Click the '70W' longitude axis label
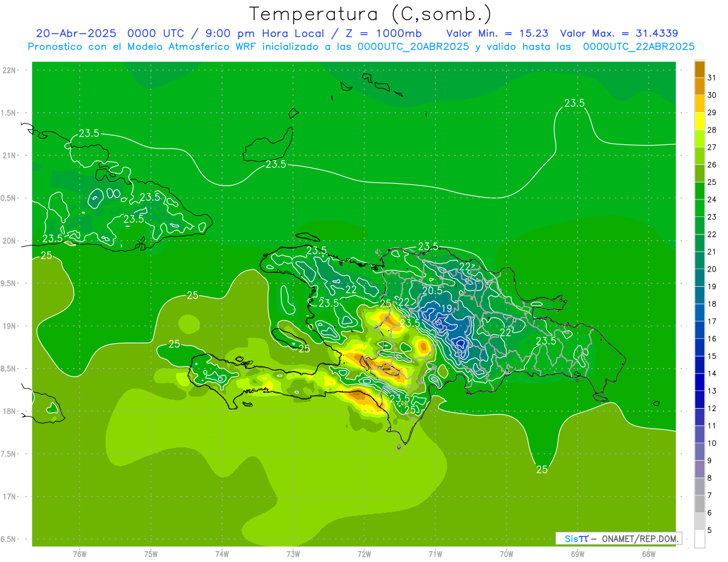 point(507,554)
